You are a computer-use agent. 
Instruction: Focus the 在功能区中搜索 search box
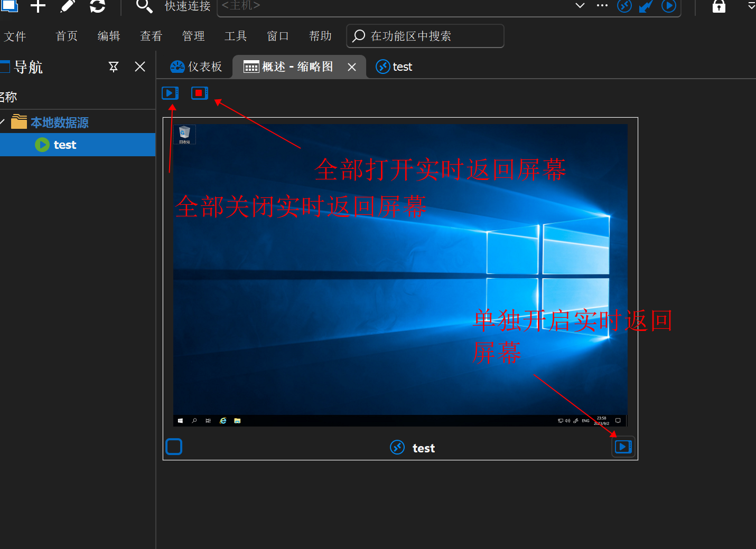(x=425, y=36)
